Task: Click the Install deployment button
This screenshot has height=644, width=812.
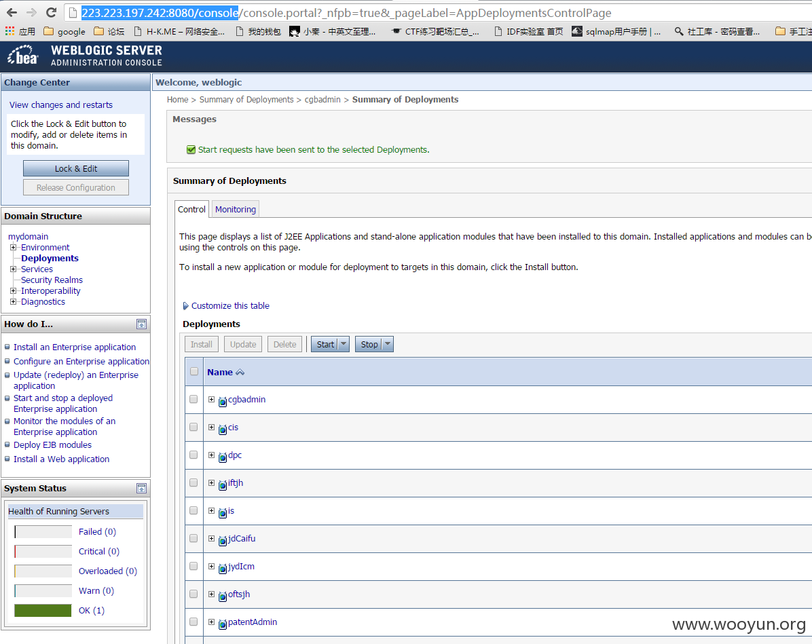Action: pos(202,344)
